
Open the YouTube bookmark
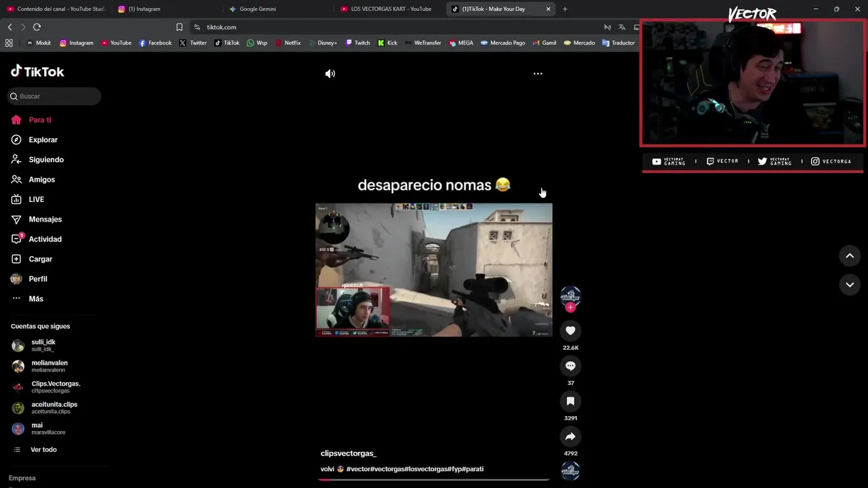point(116,43)
